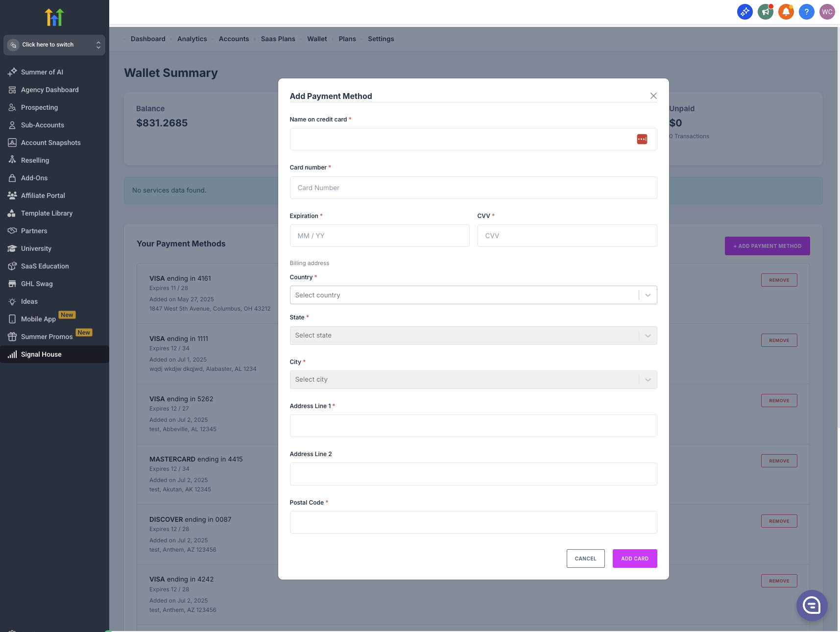Image resolution: width=840 pixels, height=632 pixels.
Task: Click into the Card Number field
Action: click(x=473, y=188)
